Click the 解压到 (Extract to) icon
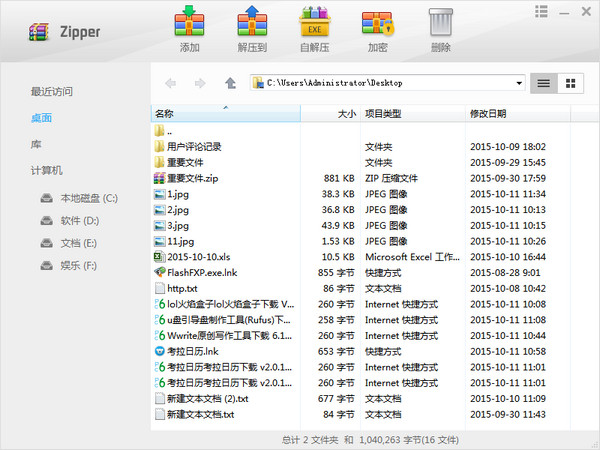The image size is (600, 450). point(252,21)
